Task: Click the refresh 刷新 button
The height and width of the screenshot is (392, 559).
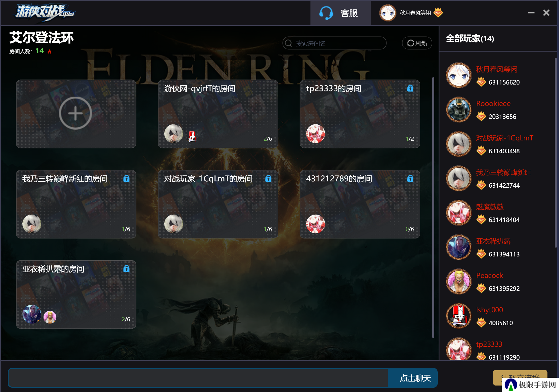Action: click(417, 43)
